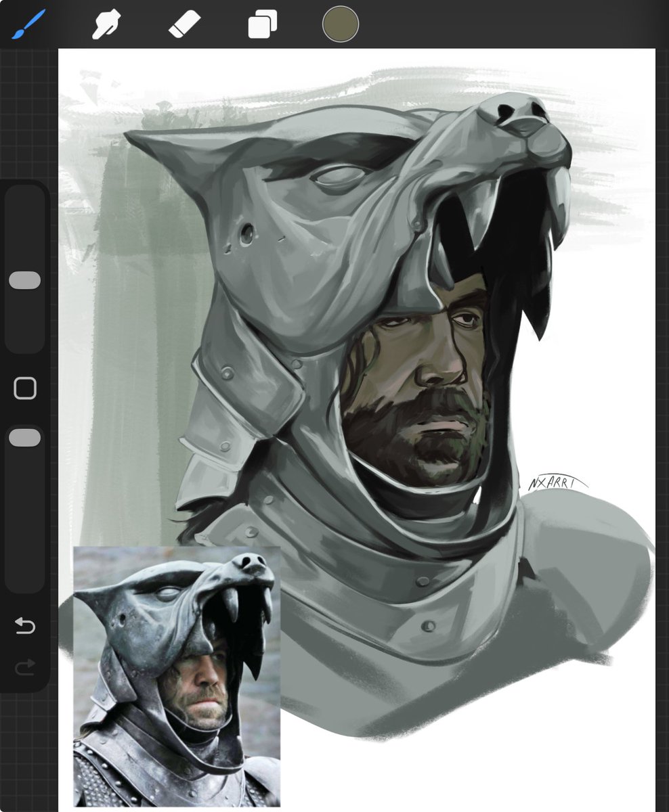Select the Brush paint tool
Viewport: 669px width, 812px height.
coord(28,24)
